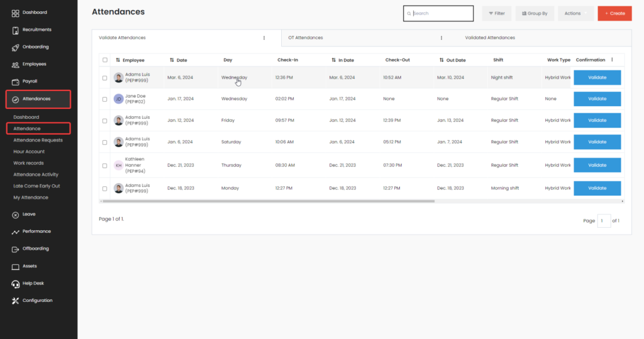Open three-dot menu on Validate Attendances tab
The width and height of the screenshot is (644, 339).
[x=264, y=38]
